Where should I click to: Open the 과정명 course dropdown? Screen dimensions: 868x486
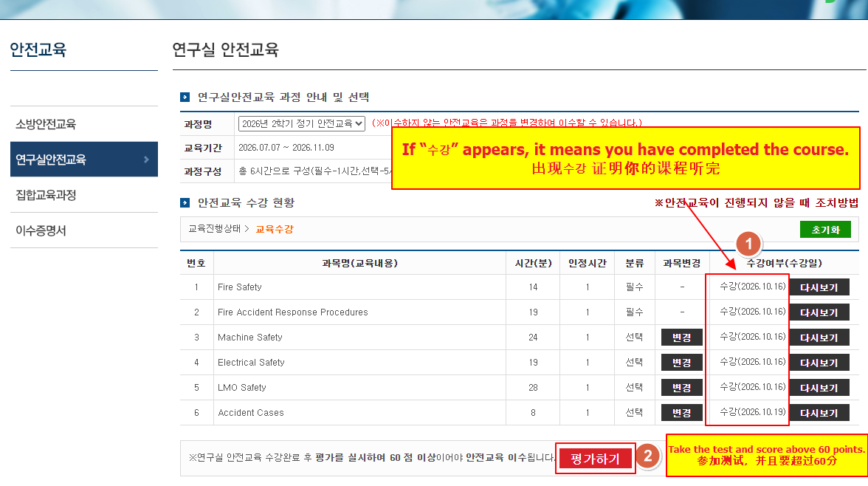[302, 123]
